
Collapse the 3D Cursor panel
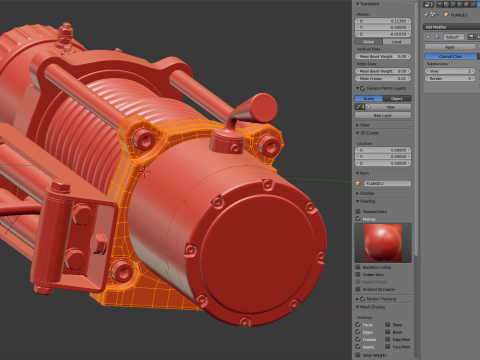click(x=358, y=133)
